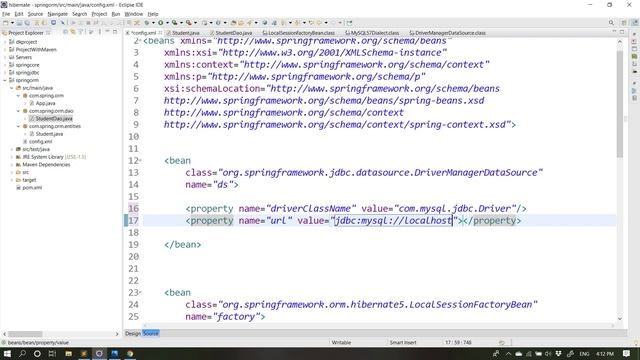The image size is (640, 360).
Task: Minimize the Project Explorer panel
Action: (107, 32)
